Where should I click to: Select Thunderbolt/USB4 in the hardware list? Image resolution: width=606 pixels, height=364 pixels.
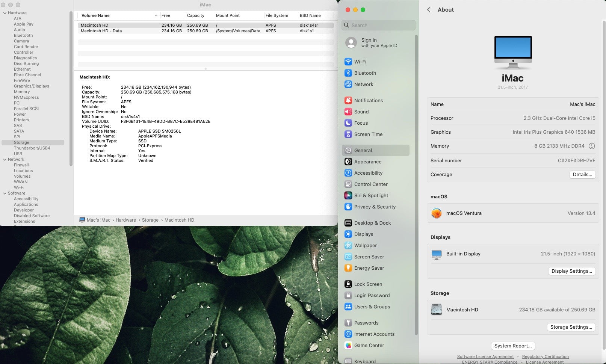32,148
